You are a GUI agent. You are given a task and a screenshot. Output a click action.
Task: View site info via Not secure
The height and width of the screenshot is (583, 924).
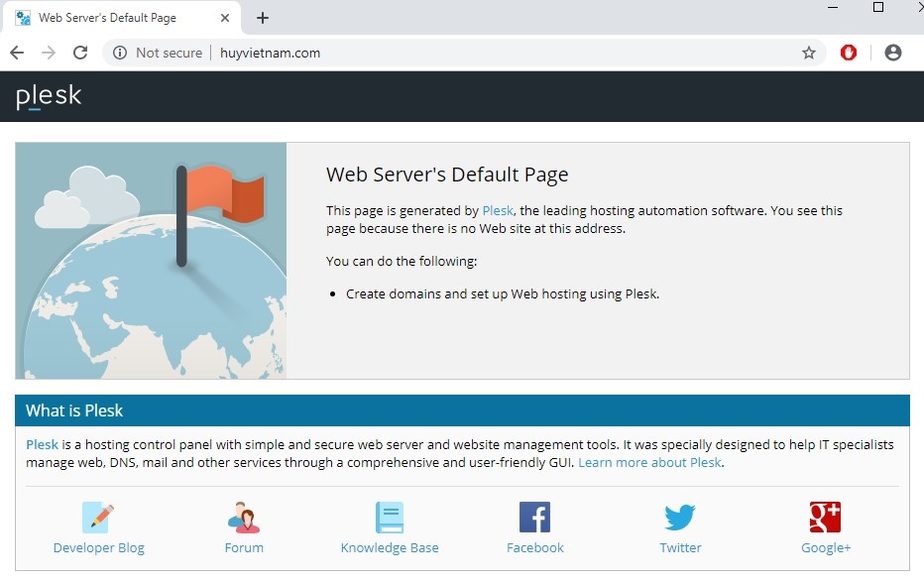coord(158,53)
